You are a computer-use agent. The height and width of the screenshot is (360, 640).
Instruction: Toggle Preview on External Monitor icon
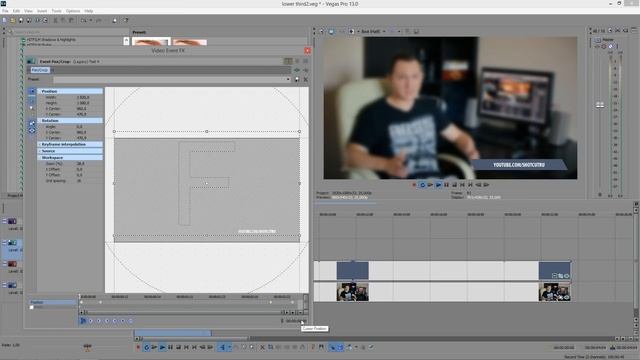click(x=331, y=31)
